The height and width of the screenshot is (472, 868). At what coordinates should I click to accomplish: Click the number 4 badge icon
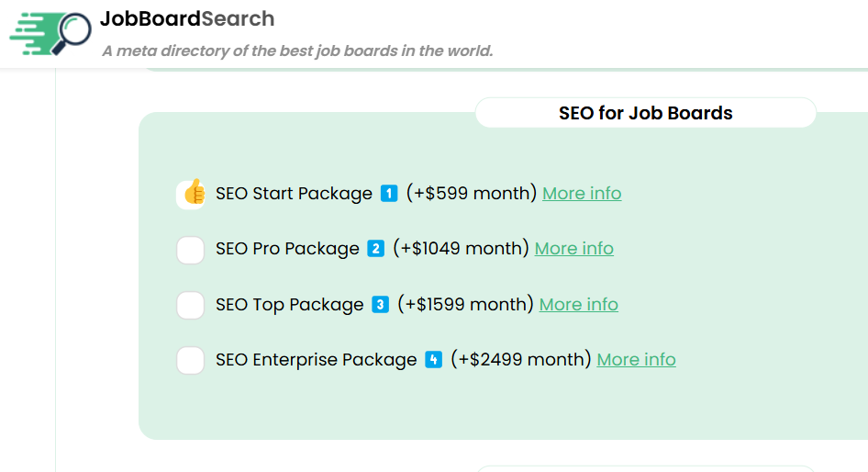(434, 360)
